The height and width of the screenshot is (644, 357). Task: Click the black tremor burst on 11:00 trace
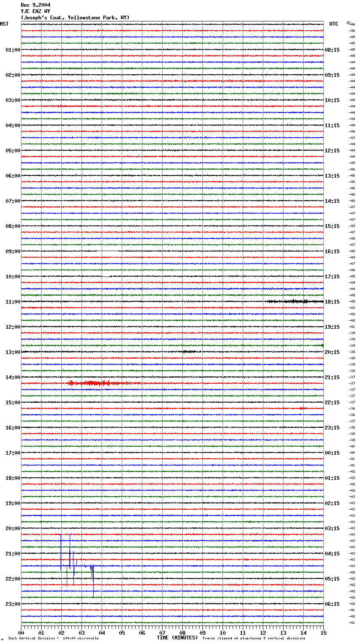(x=294, y=301)
